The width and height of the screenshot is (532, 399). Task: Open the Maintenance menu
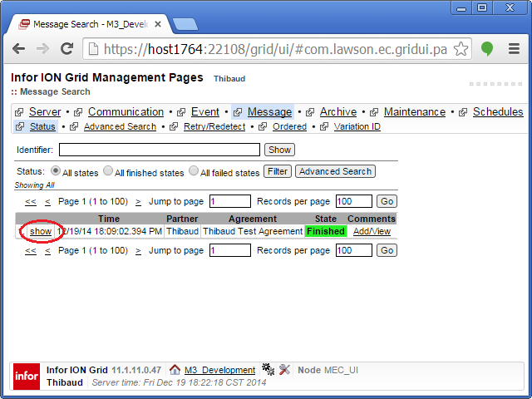click(414, 111)
